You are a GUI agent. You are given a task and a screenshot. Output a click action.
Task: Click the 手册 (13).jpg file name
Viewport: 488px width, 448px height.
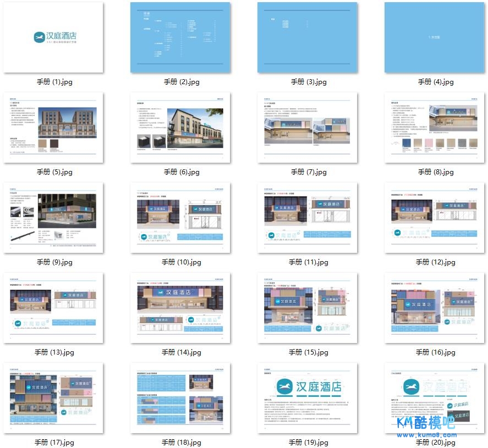pyautogui.click(x=54, y=352)
